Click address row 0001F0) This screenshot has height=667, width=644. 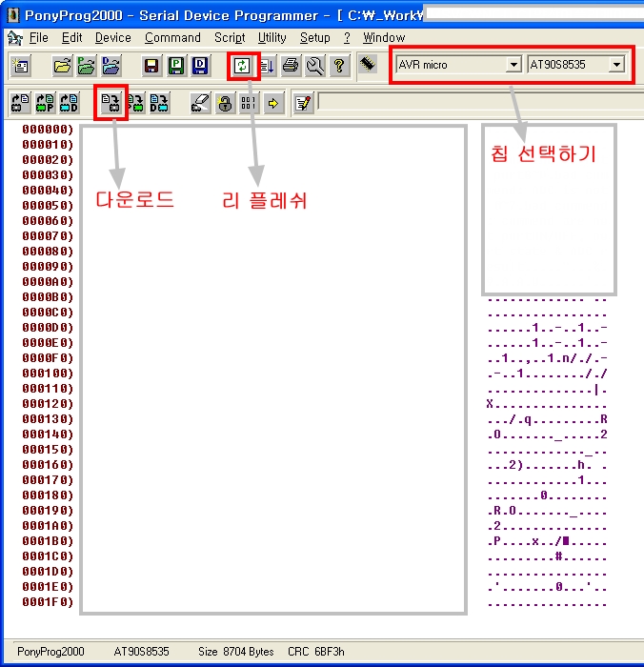pos(48,602)
